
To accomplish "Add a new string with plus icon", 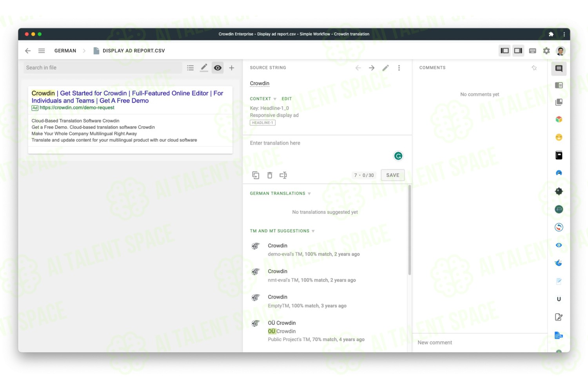I will [x=232, y=68].
